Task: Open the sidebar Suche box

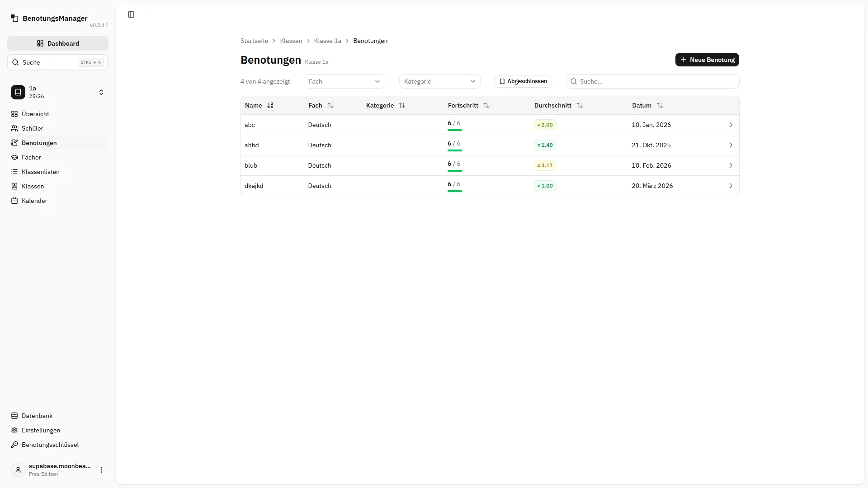Action: click(58, 62)
